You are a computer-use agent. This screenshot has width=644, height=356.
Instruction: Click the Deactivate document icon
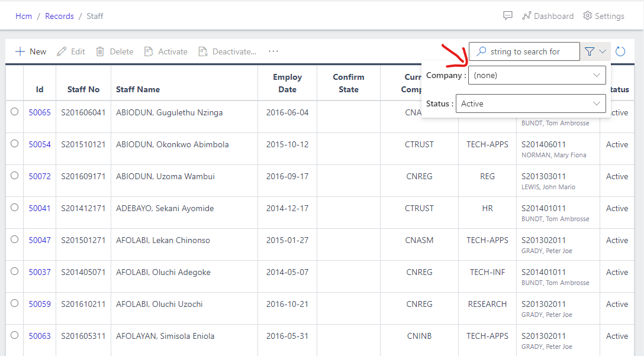point(203,51)
